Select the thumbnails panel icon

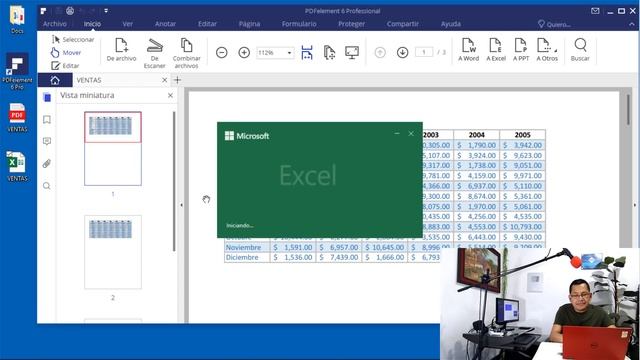coord(47,98)
